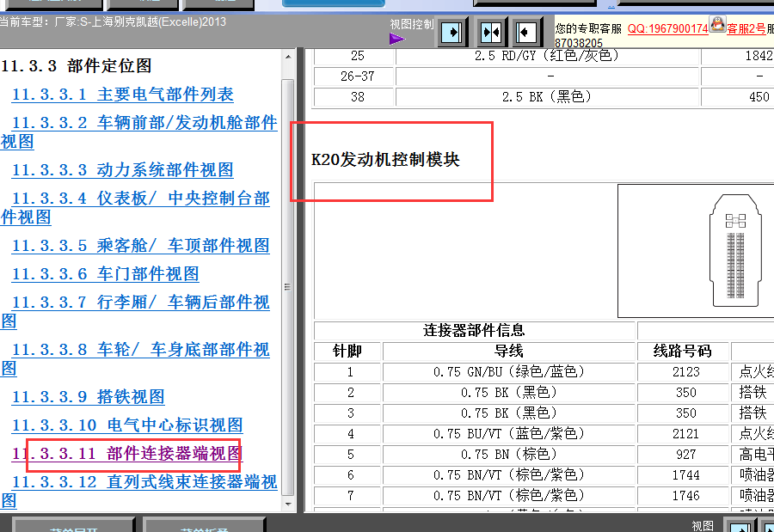Open the QQ:1967900174 customer service link

click(668, 28)
